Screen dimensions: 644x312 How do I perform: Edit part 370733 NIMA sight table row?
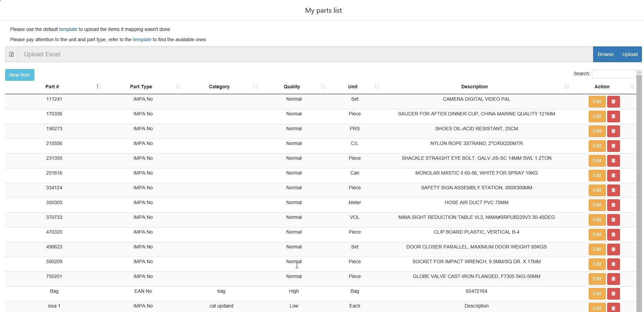[597, 220]
